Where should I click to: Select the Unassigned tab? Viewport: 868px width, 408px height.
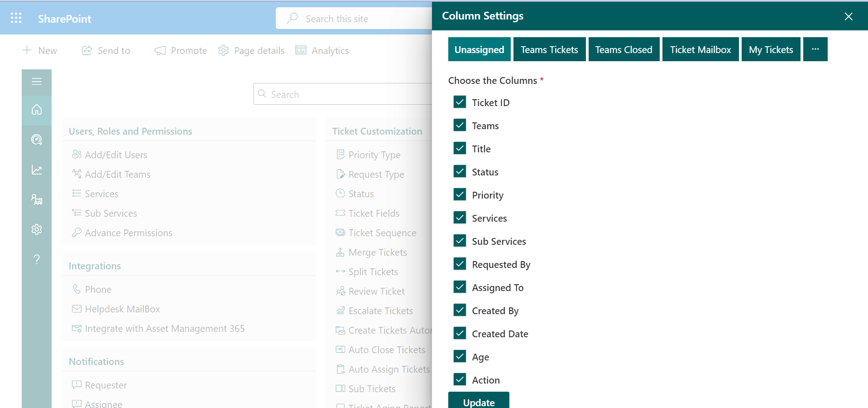coord(480,49)
